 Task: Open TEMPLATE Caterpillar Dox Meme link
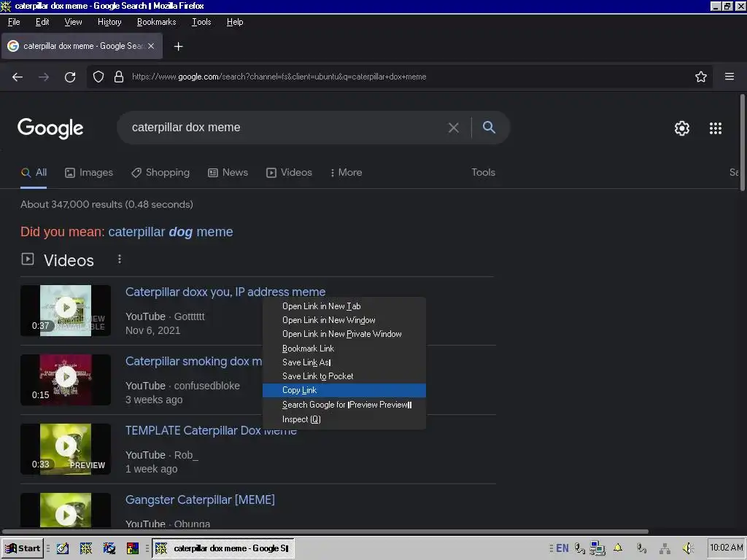[x=211, y=430]
